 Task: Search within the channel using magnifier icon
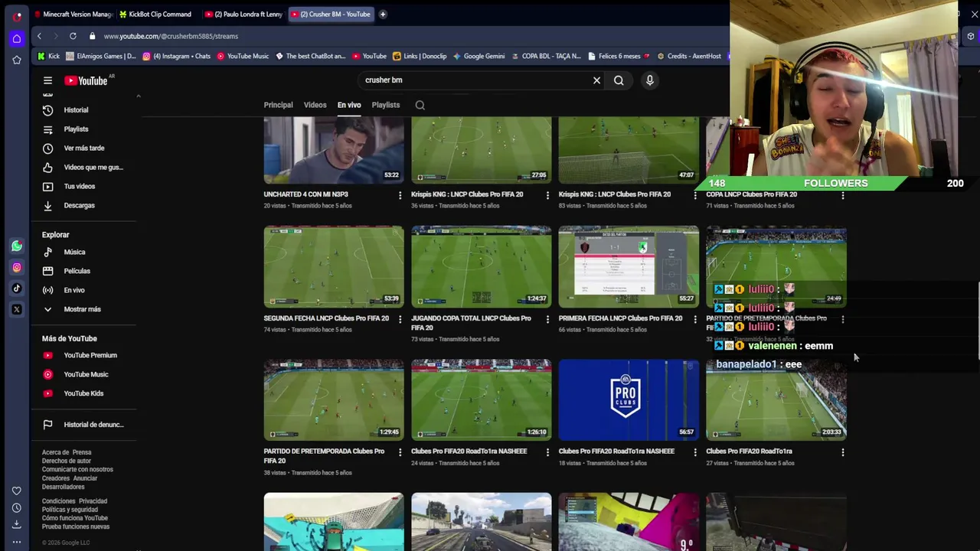tap(420, 105)
